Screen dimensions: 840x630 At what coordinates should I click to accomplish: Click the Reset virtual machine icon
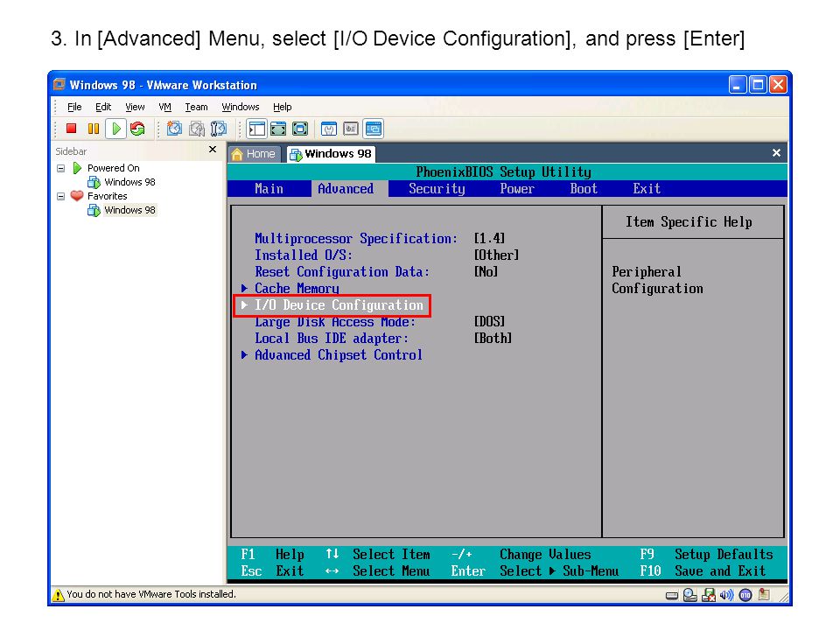click(137, 129)
